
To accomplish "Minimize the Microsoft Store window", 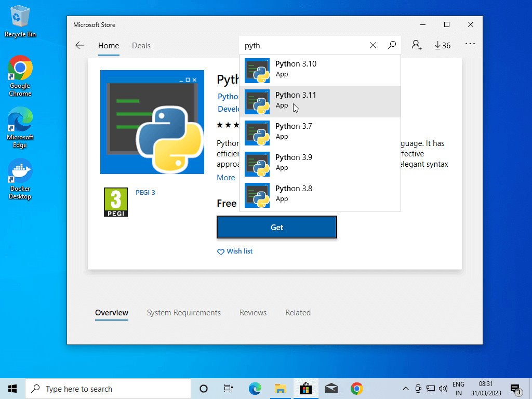I will tap(423, 25).
